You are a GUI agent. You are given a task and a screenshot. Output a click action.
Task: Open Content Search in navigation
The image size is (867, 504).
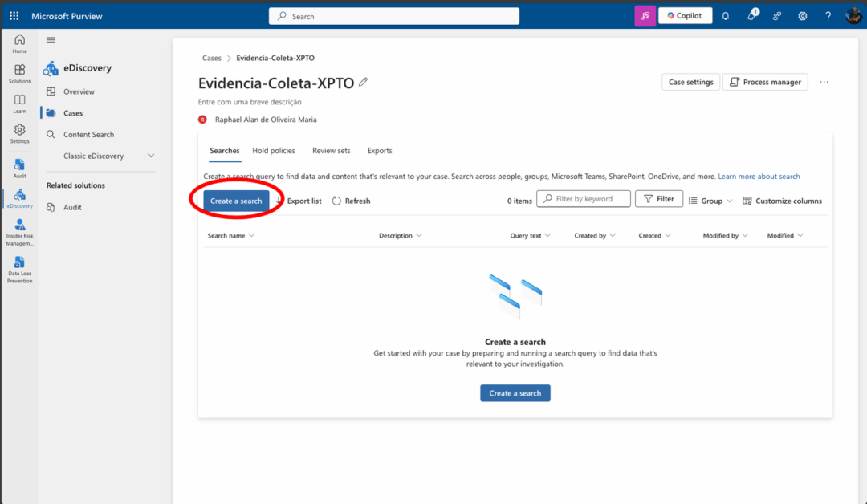[88, 134]
